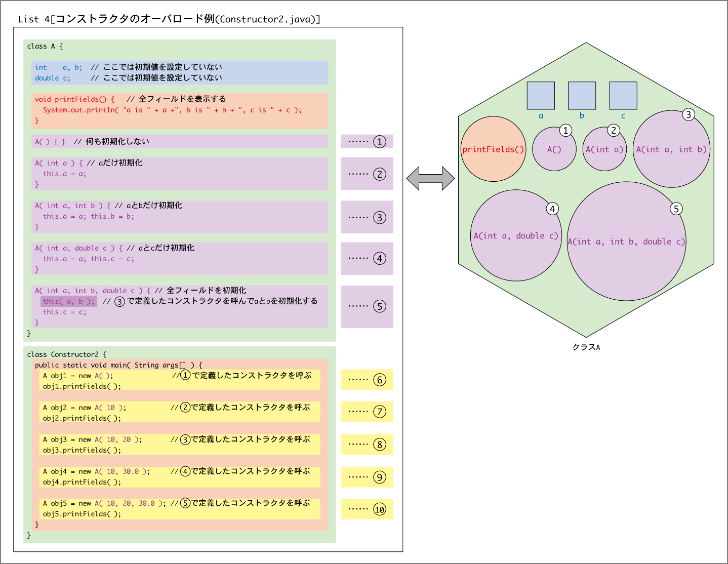Click the purple marker box with ……④
Image resolution: width=728 pixels, height=564 pixels.
click(367, 258)
